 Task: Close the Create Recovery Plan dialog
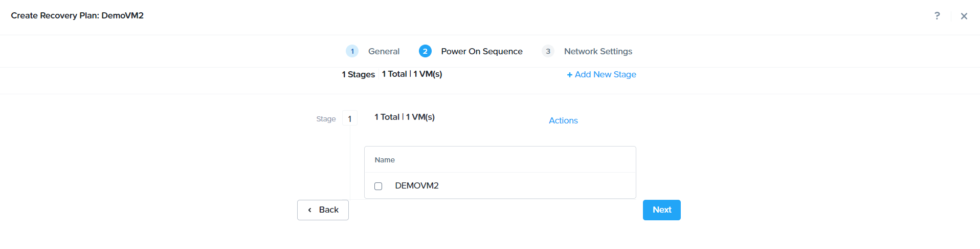point(964,16)
